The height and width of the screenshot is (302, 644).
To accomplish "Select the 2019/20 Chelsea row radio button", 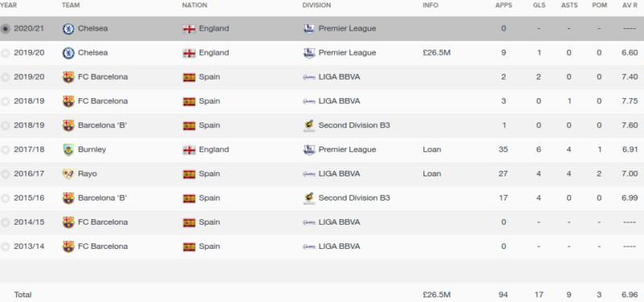I will pos(5,53).
